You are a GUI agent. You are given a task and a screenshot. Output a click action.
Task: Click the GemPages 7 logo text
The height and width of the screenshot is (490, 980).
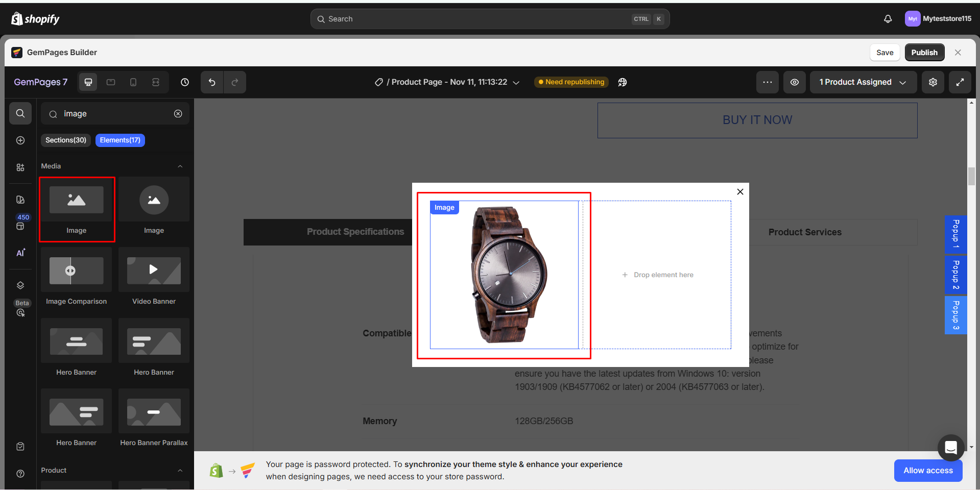(x=40, y=82)
